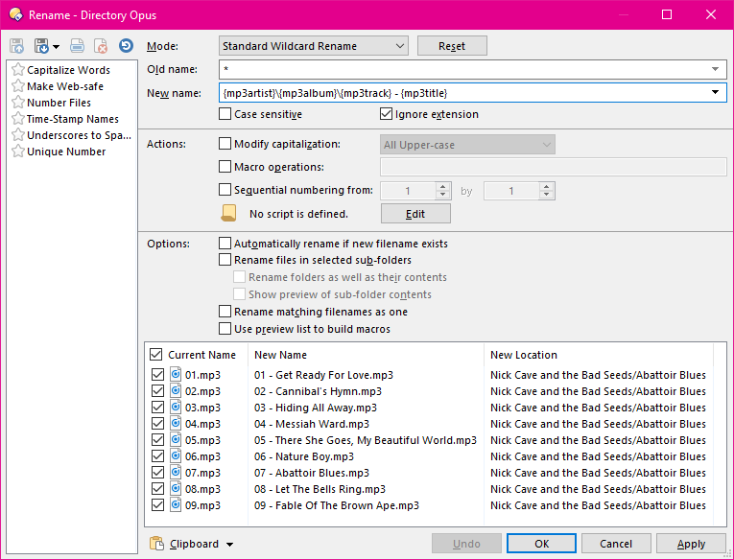Click the blue refresh presets icon
This screenshot has height=560, width=734.
(x=126, y=46)
